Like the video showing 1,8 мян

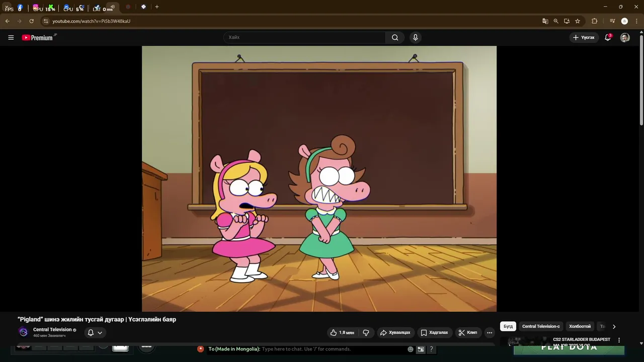(342, 332)
